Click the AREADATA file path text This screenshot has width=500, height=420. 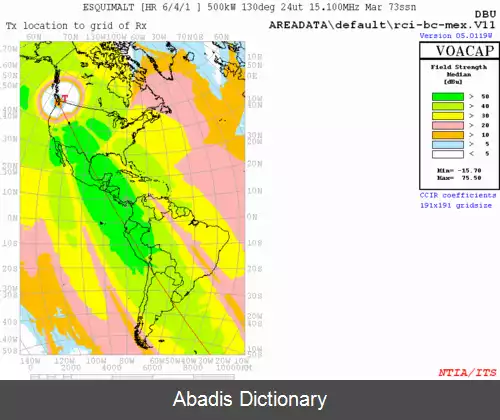click(382, 25)
